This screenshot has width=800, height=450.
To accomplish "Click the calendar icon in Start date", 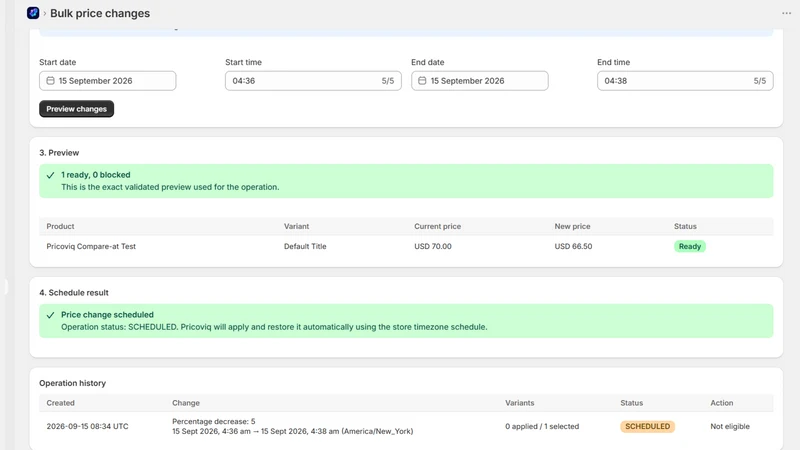I will tap(51, 81).
